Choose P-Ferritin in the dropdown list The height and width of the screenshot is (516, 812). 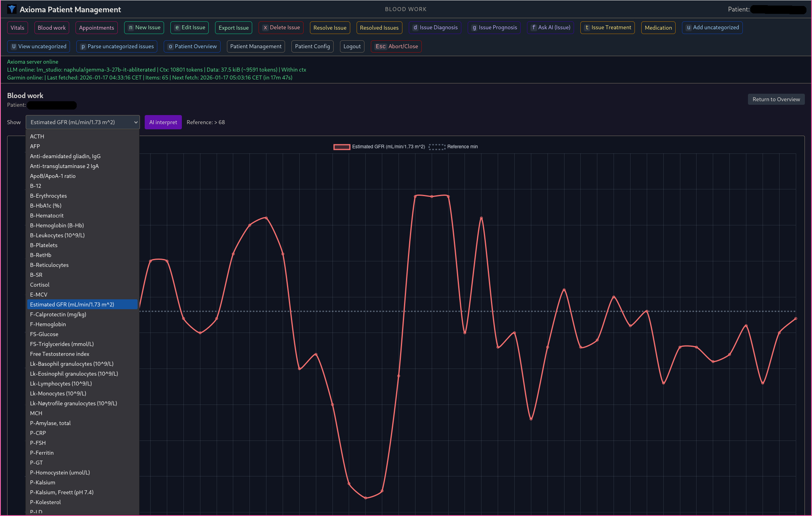coord(42,453)
